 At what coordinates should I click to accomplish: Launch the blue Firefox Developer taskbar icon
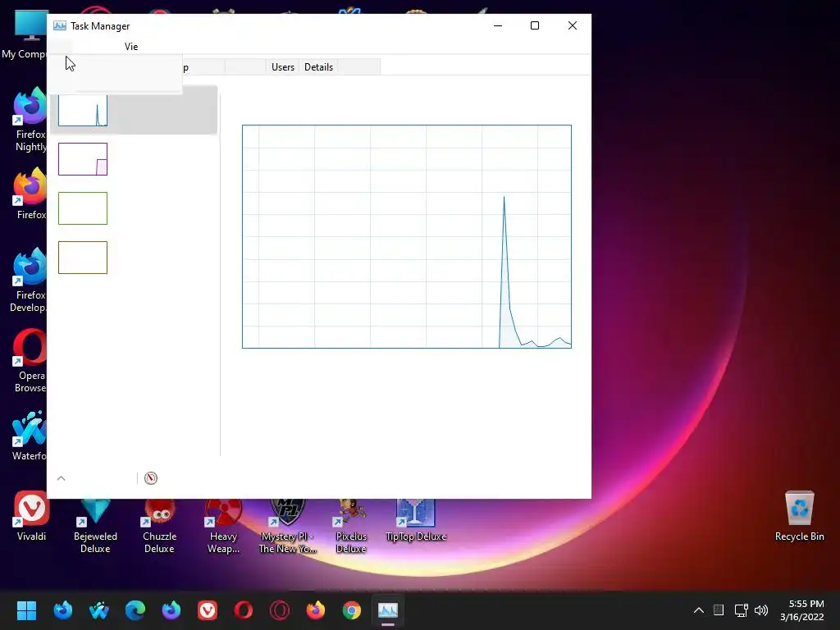pos(62,610)
